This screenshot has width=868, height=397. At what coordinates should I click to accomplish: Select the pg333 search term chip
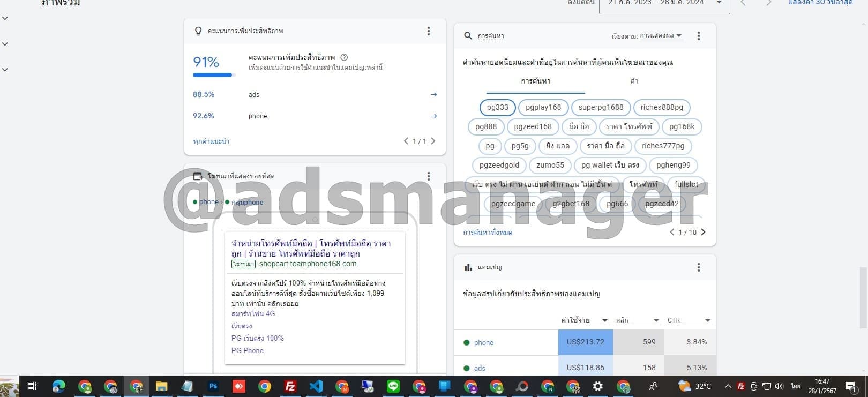pyautogui.click(x=497, y=107)
